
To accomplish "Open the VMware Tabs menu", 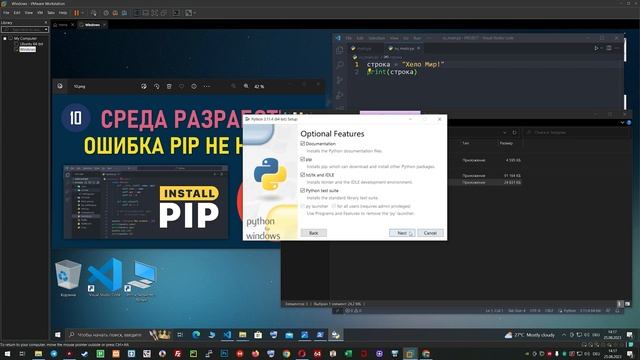I will click(51, 13).
